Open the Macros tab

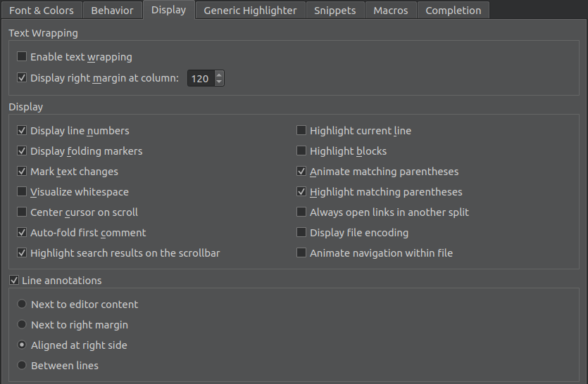[x=391, y=11]
